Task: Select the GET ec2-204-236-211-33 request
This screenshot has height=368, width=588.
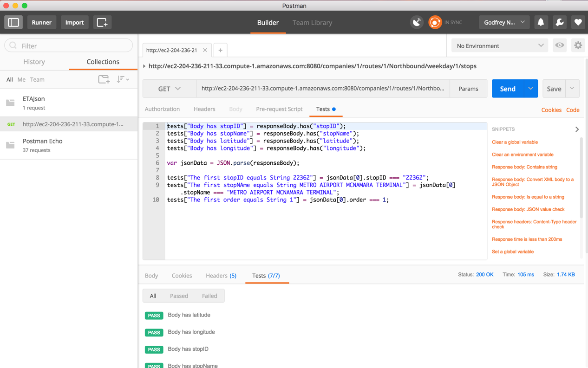Action: coord(69,124)
